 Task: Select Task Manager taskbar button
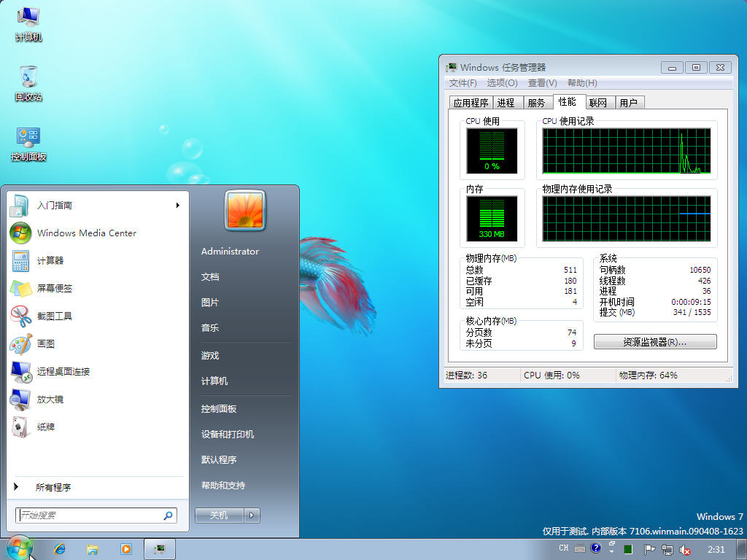tap(160, 549)
